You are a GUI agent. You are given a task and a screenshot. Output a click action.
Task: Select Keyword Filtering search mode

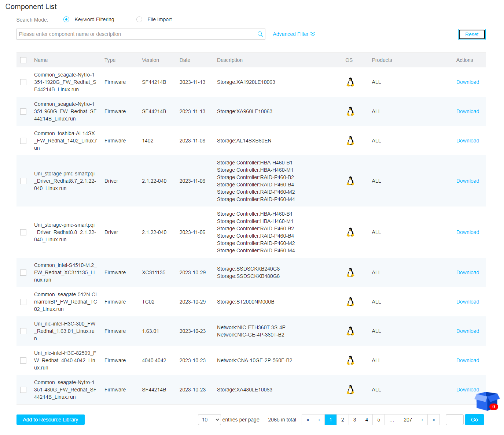(66, 19)
